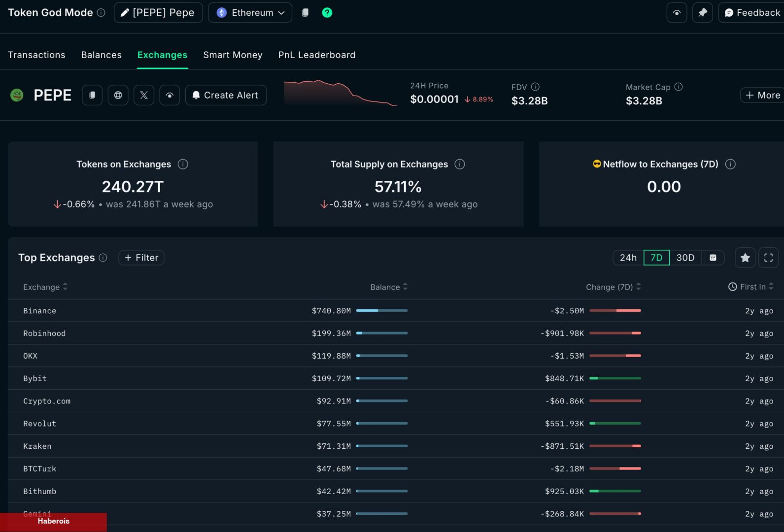Screen dimensions: 784x532
Task: Click the $925.03K Bithumb change value
Action: (x=564, y=492)
